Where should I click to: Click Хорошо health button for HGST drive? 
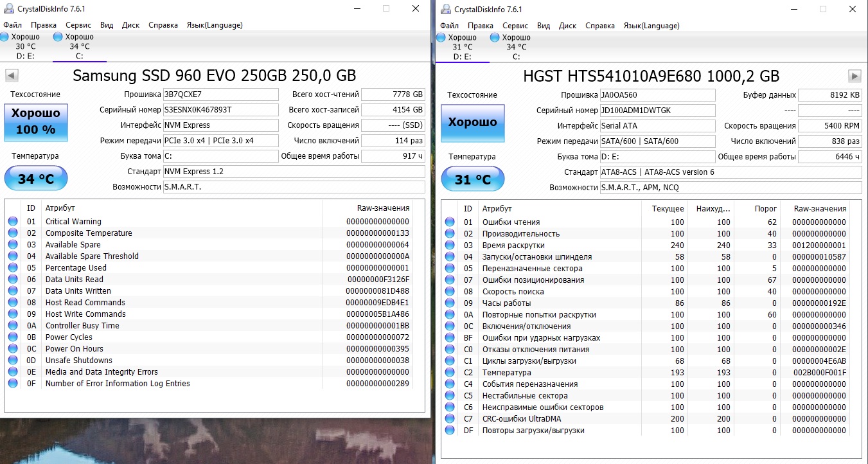pos(472,123)
